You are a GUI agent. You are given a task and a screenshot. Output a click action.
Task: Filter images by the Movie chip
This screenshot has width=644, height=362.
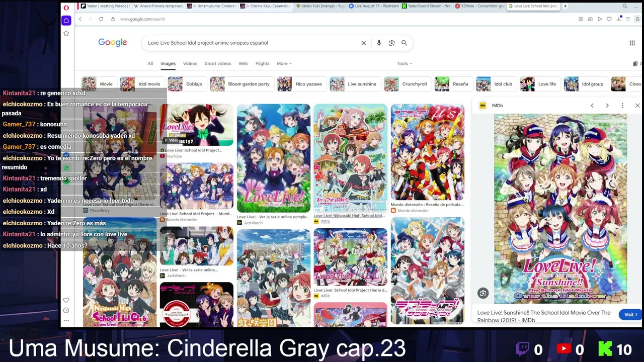pos(99,84)
